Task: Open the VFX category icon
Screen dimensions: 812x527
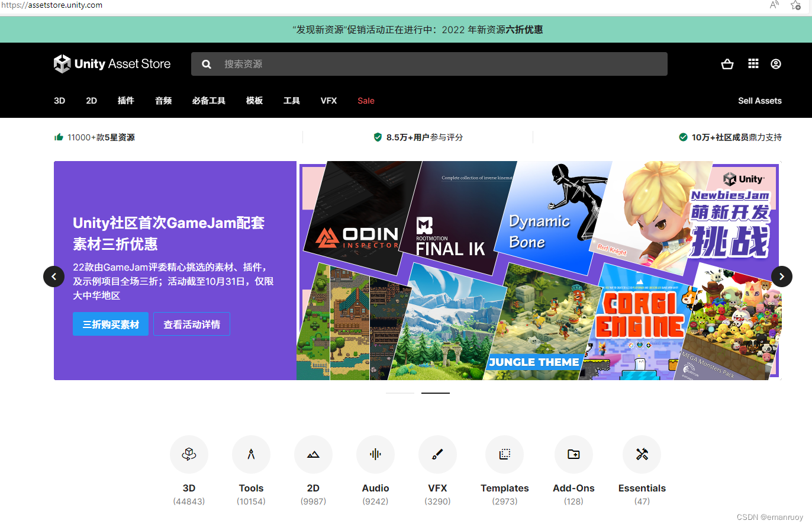Action: tap(437, 454)
